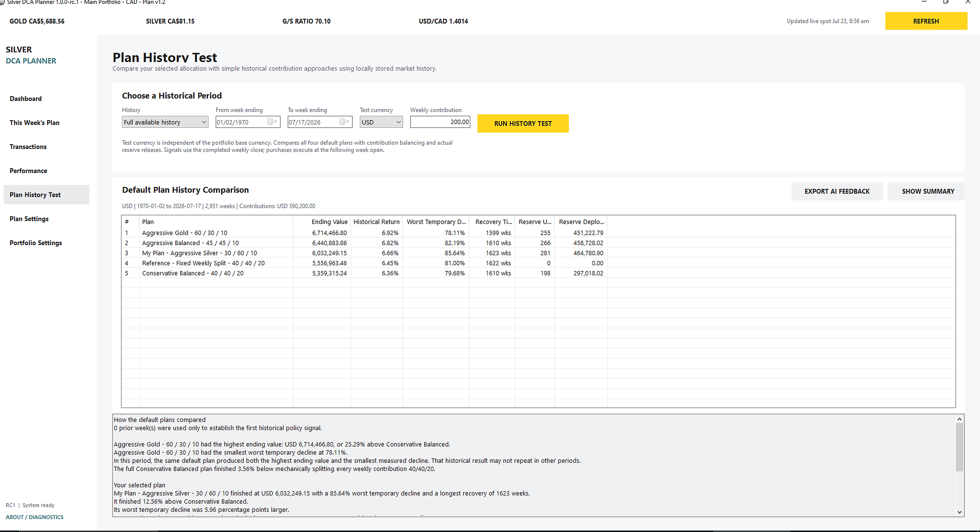Open the Transactions section
Screen dimensions: 980x532
click(28, 147)
